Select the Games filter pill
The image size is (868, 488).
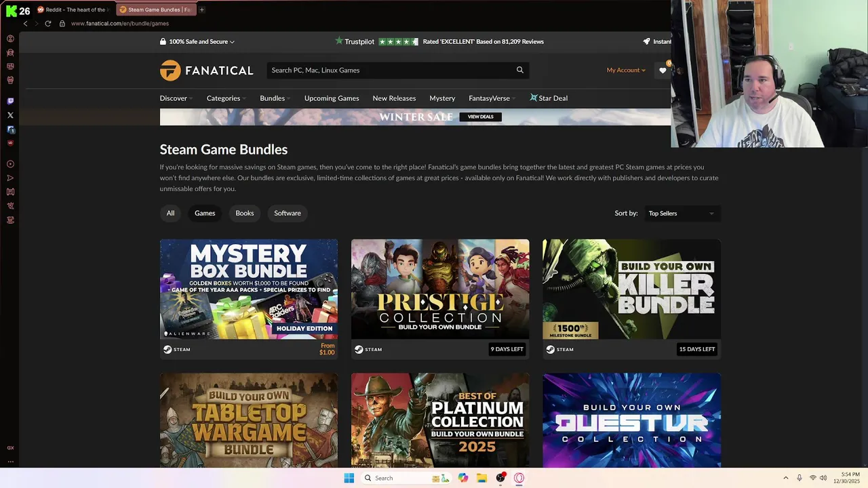pos(205,213)
